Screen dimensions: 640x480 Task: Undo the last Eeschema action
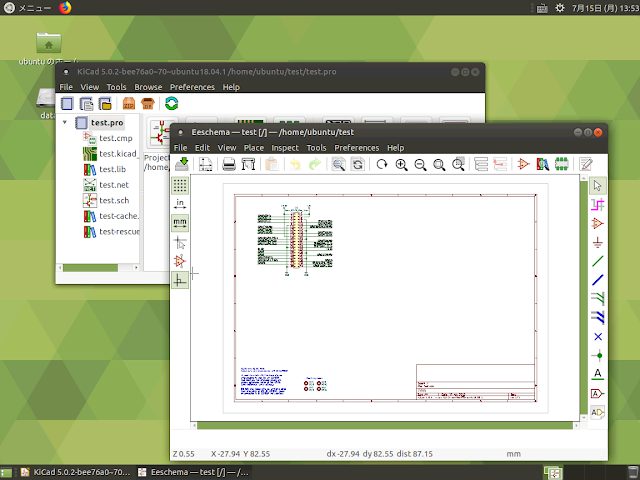pyautogui.click(x=295, y=164)
